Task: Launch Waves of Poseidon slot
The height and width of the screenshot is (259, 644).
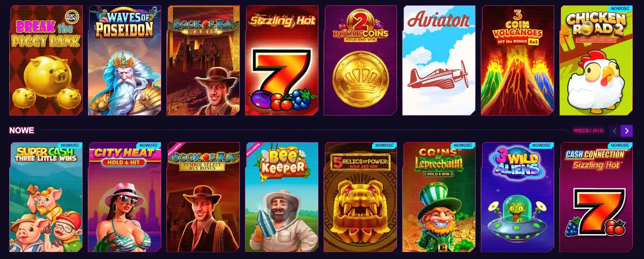Action: coord(125,60)
